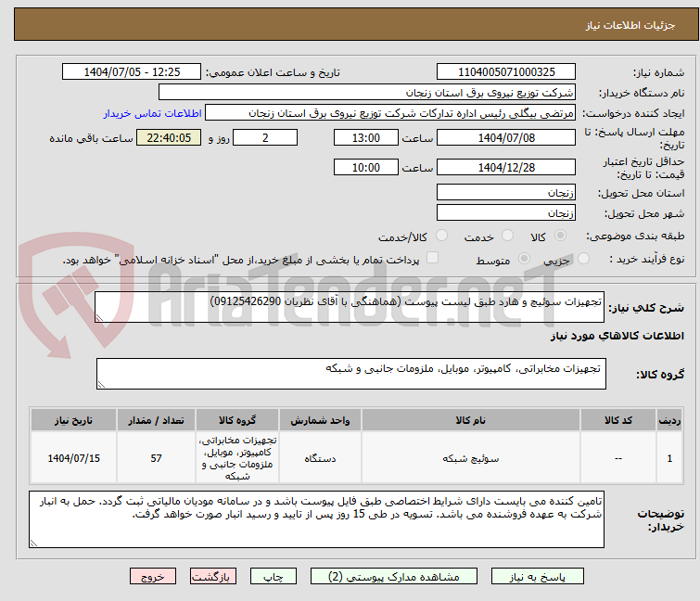Viewport: 700px width, 601px height.
Task: Click the 'شماره نیاز' number field
Action: pos(505,72)
